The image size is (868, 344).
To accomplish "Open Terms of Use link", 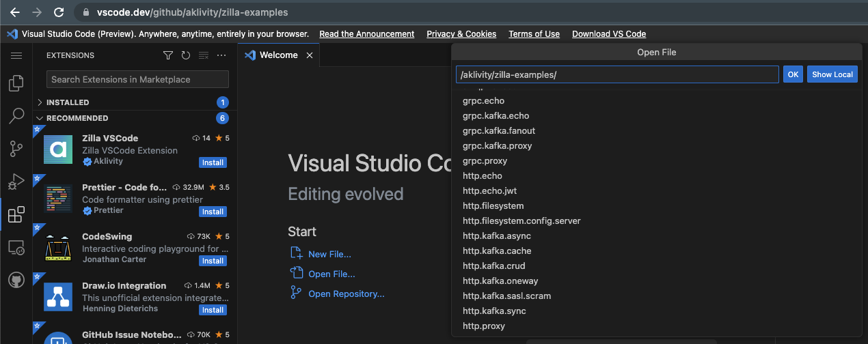I will [534, 34].
